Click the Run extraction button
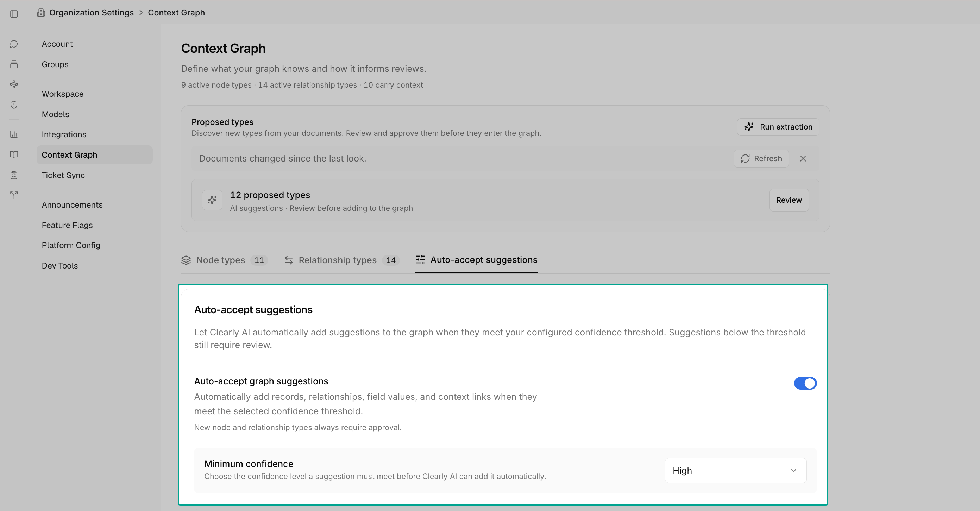 click(x=778, y=127)
